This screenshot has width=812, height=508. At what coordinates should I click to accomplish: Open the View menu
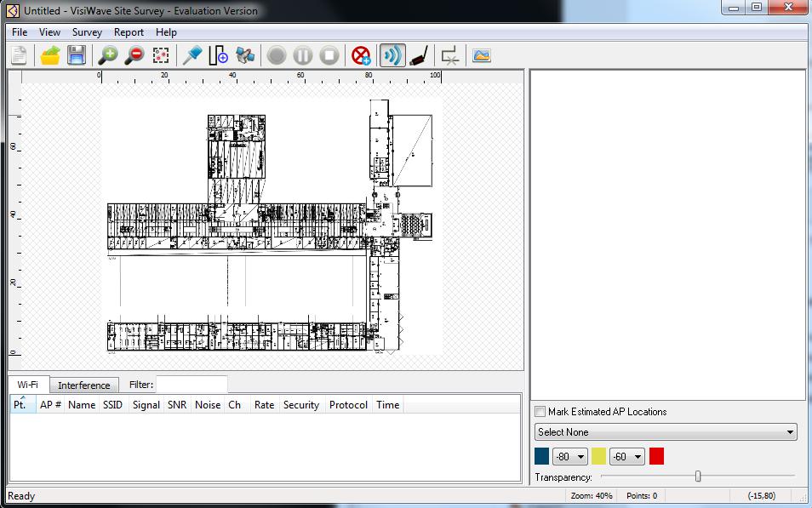49,32
